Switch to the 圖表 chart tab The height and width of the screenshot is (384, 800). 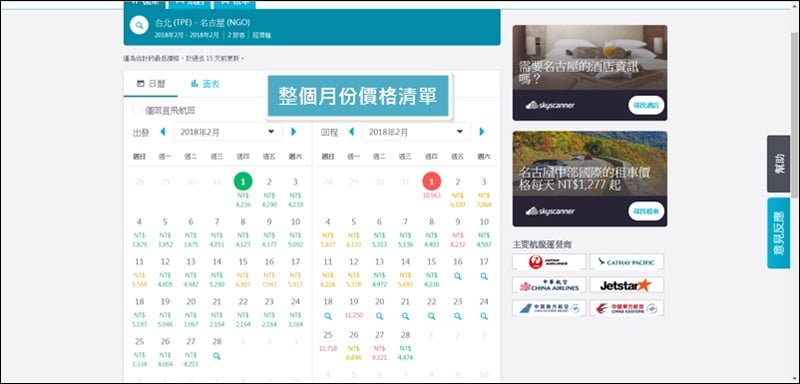click(205, 84)
